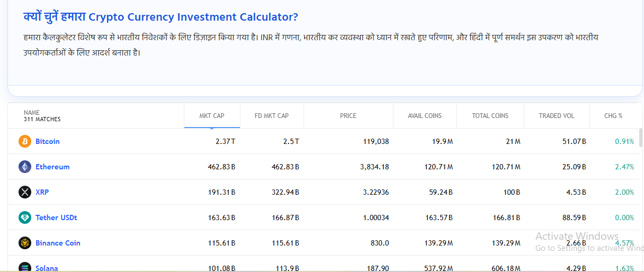Click the Tether USDt green logo icon

click(25, 217)
